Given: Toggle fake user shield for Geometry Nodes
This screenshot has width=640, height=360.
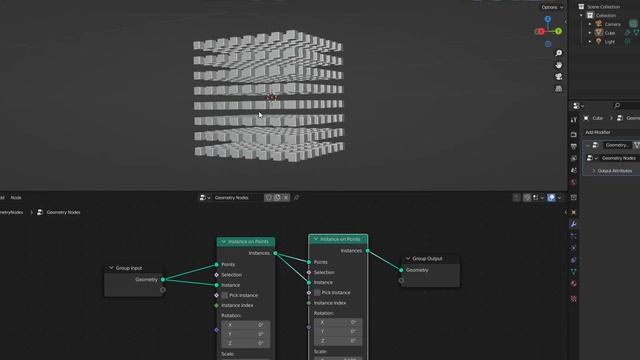Looking at the screenshot, I should click(268, 198).
